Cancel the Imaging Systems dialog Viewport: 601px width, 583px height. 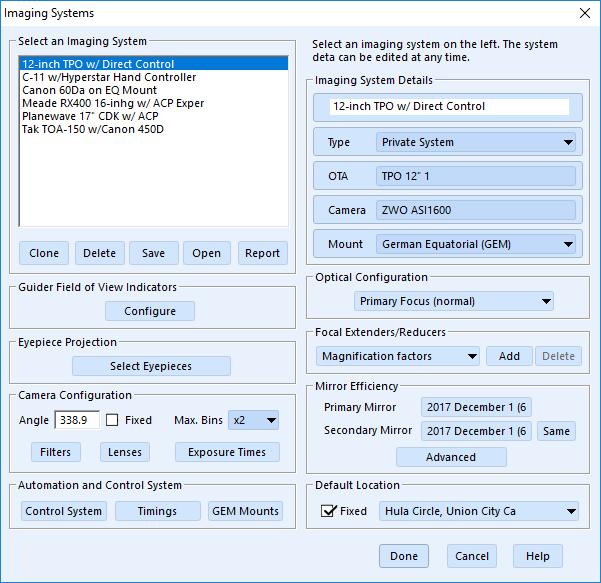[x=472, y=556]
